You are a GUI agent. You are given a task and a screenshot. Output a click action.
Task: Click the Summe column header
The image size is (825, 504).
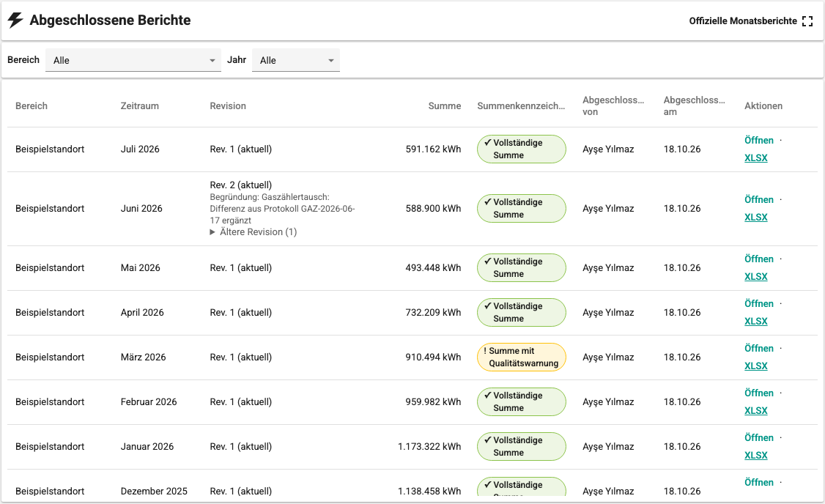[x=445, y=106]
